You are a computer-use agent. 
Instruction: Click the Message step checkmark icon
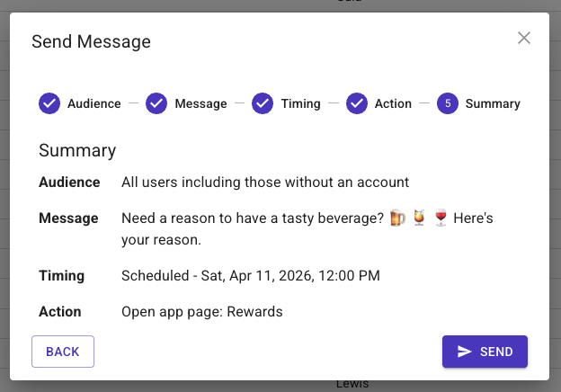pyautogui.click(x=156, y=103)
